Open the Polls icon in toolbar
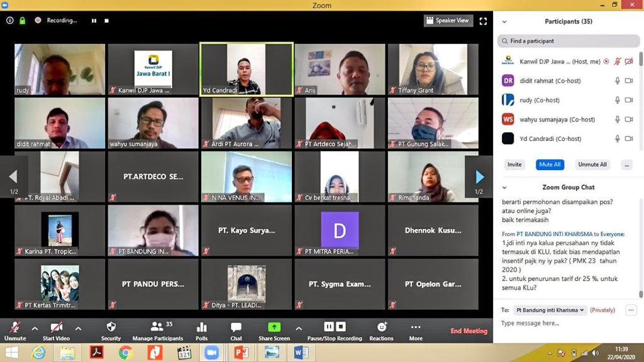The image size is (644, 362). tap(201, 327)
